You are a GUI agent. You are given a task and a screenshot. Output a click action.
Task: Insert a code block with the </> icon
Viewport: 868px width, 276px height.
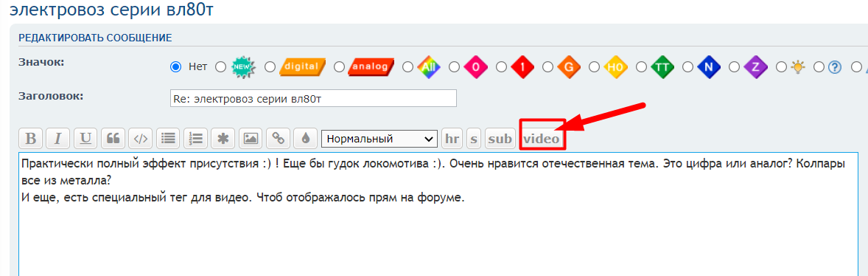tap(141, 139)
